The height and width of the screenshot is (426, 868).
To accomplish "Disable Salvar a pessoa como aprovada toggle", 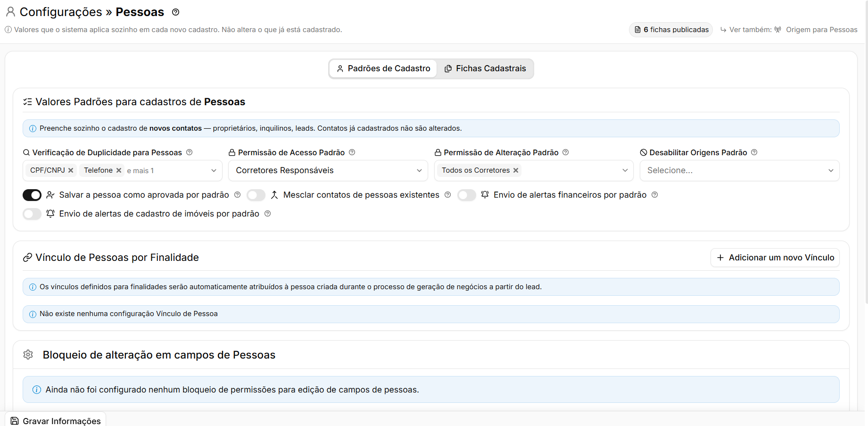I will [x=32, y=195].
